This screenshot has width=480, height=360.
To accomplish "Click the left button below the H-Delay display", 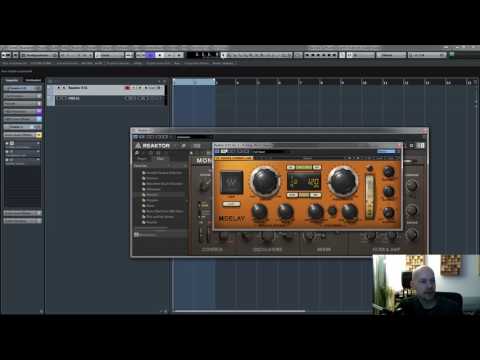I will click(292, 195).
